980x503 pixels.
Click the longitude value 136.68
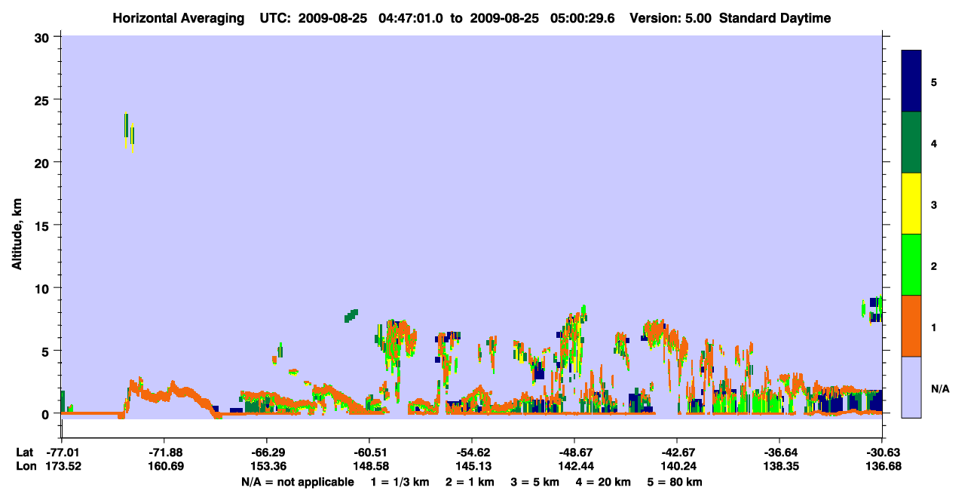pyautogui.click(x=882, y=466)
